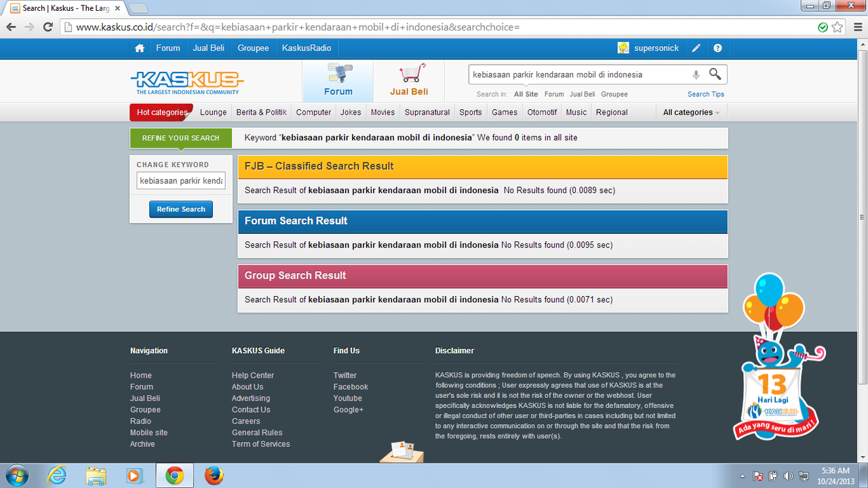Click the Kaskus home icon in top bar
The width and height of the screenshot is (868, 488).
(x=140, y=48)
